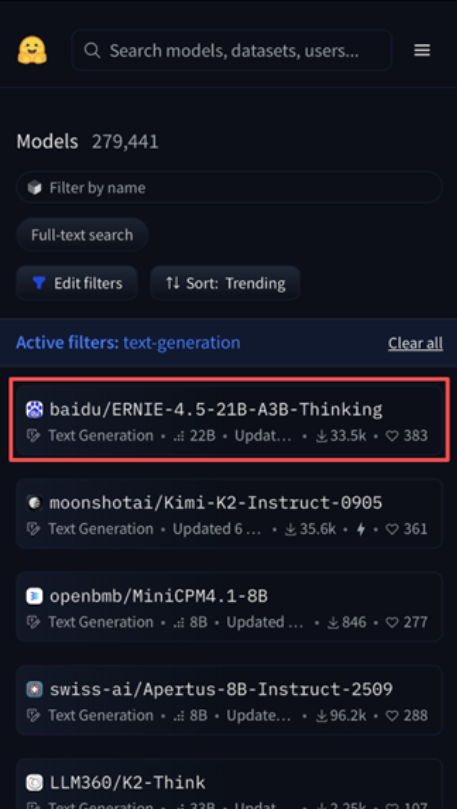This screenshot has height=809, width=457.
Task: Toggle Full-text search
Action: pyautogui.click(x=82, y=235)
